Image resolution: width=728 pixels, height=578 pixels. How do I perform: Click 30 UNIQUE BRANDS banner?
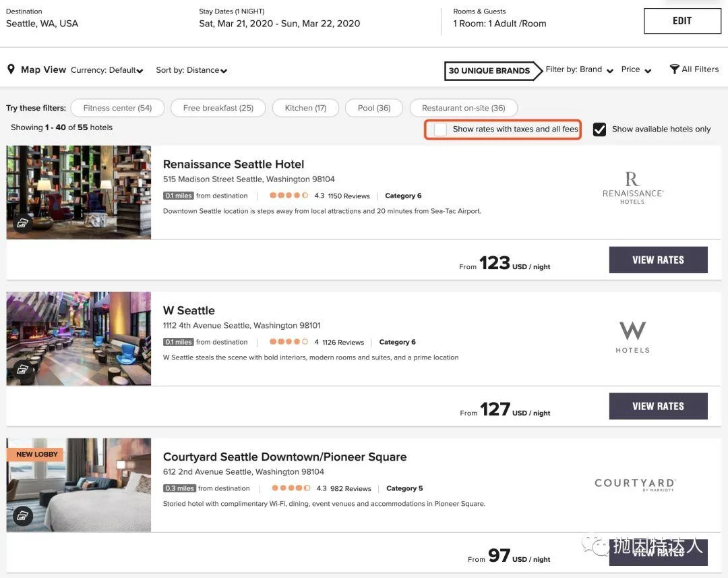click(x=493, y=71)
